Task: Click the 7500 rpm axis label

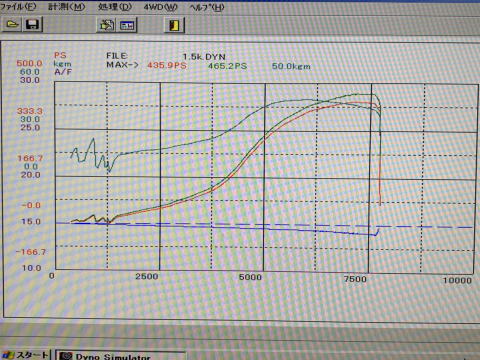Action: (355, 279)
